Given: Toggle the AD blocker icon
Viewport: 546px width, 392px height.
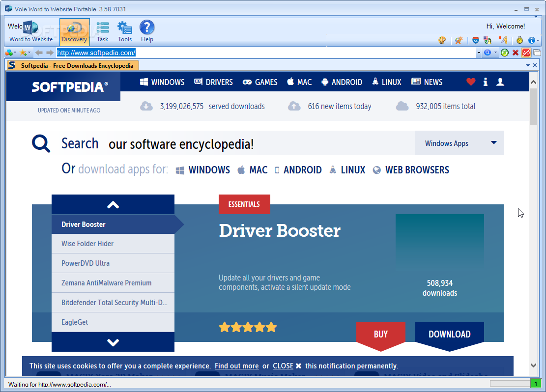Looking at the screenshot, I should tap(526, 53).
